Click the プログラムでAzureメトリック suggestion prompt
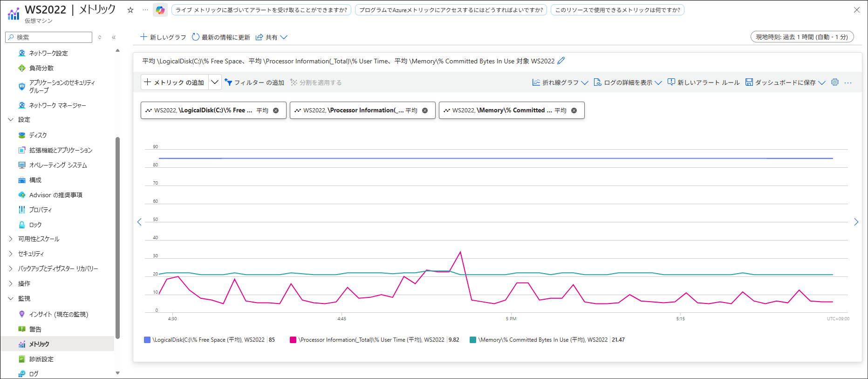Viewport: 868px width, 379px height. click(451, 10)
